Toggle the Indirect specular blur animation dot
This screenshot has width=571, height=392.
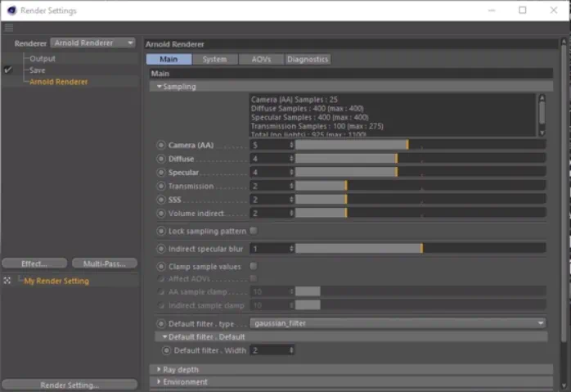(x=161, y=249)
